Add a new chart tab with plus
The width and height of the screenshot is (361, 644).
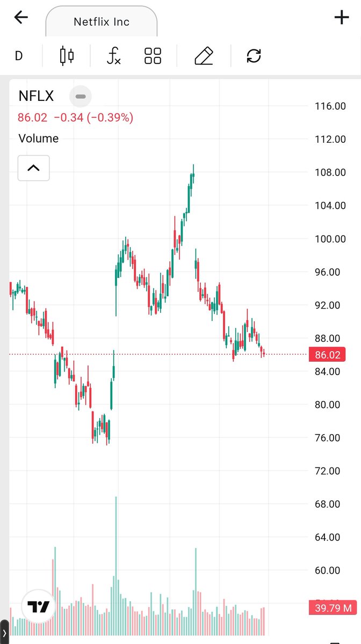tap(342, 17)
